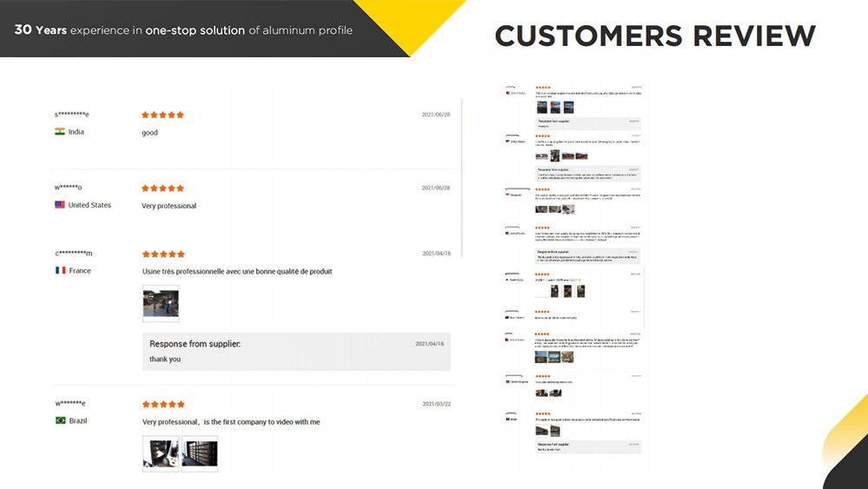Image resolution: width=868 pixels, height=489 pixels.
Task: Open second photo in Brazil review
Action: (200, 453)
